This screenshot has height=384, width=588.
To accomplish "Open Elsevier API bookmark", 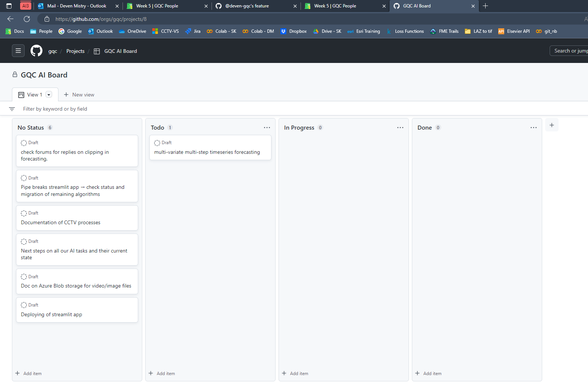I will (514, 31).
